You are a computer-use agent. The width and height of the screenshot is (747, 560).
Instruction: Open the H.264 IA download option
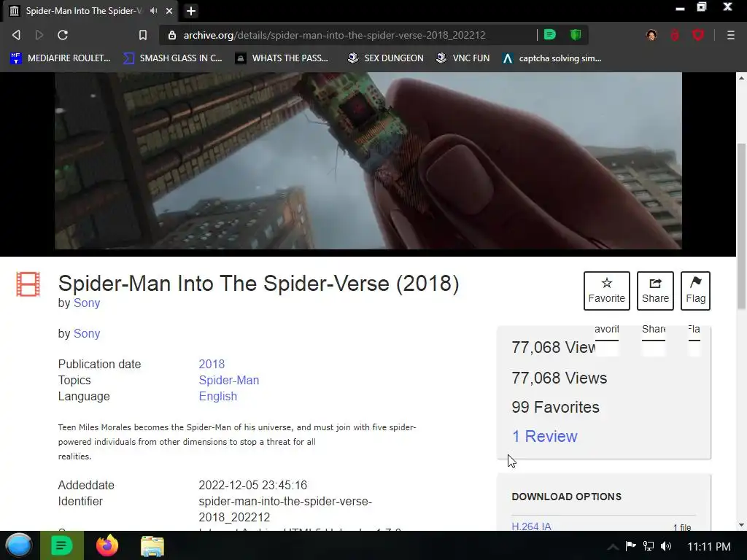click(531, 526)
